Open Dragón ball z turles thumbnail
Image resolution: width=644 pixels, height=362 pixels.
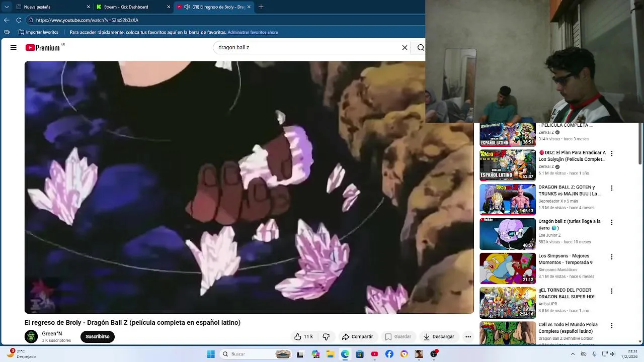[508, 234]
